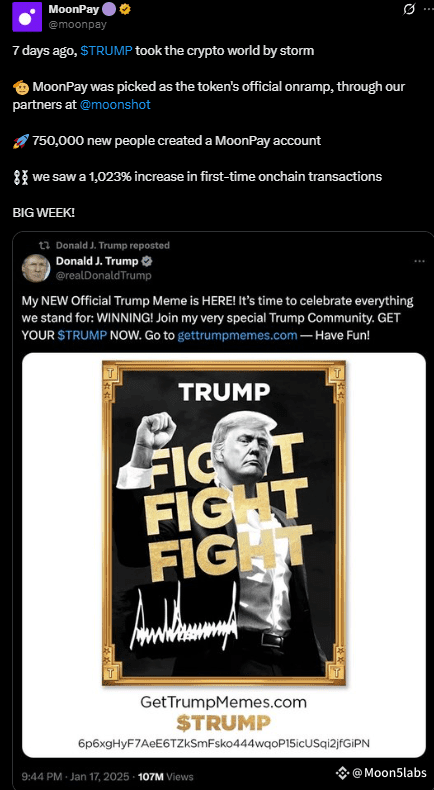Click the @moonpay handle under the name
The width and height of the screenshot is (434, 790).
click(x=77, y=25)
